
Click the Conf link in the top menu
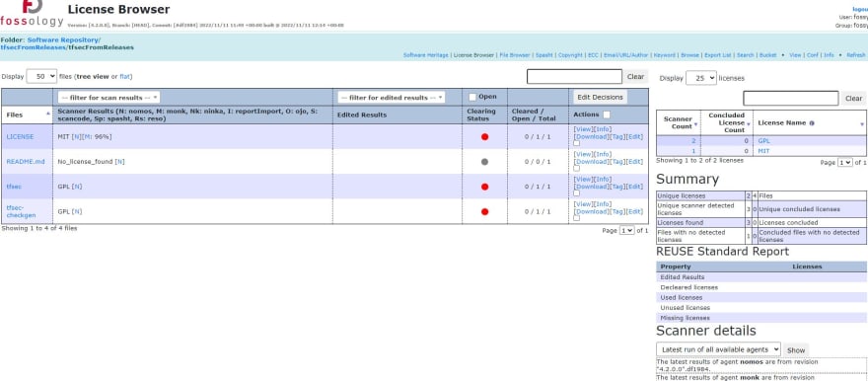[812, 55]
